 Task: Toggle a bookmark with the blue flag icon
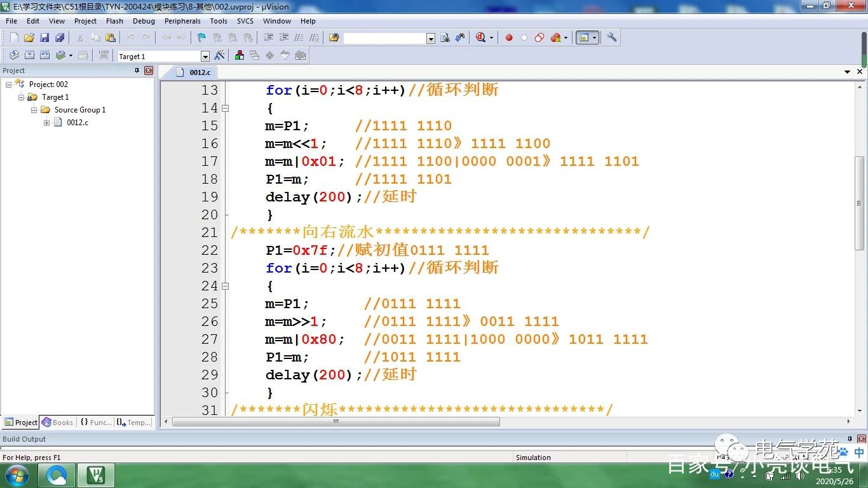pos(201,37)
